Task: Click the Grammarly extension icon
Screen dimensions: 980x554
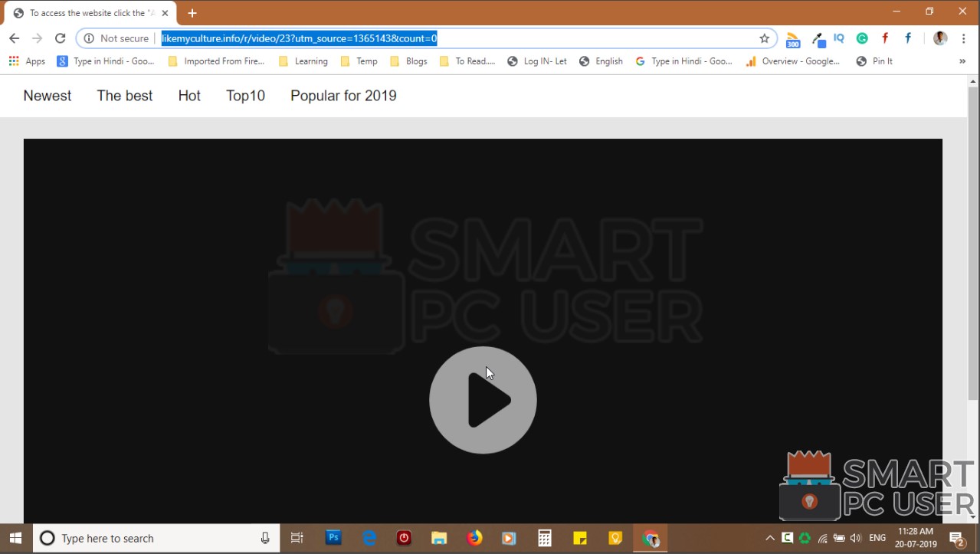Action: click(862, 38)
